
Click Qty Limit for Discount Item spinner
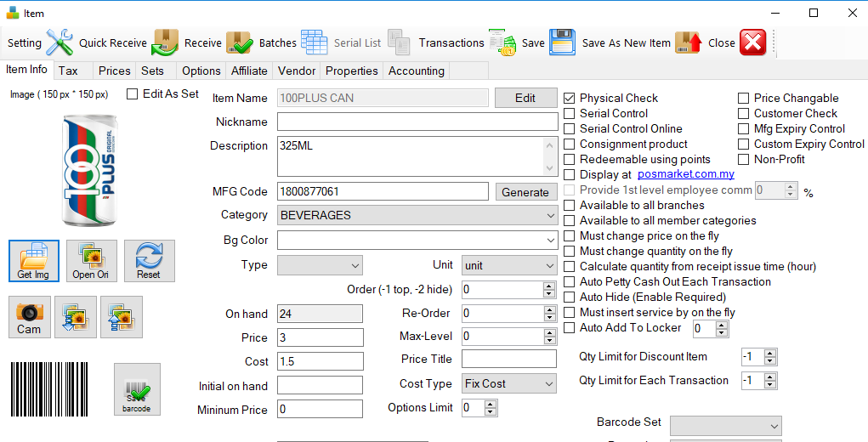(x=770, y=357)
